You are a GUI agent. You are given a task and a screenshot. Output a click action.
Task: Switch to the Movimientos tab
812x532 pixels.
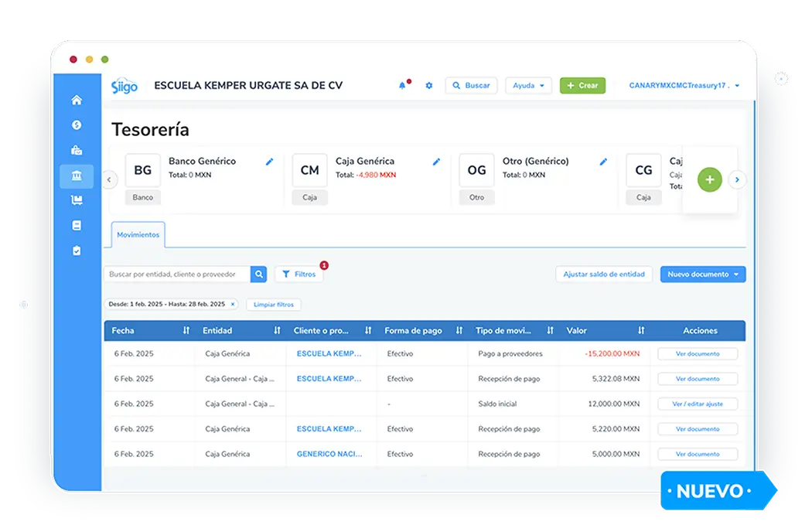(x=138, y=235)
